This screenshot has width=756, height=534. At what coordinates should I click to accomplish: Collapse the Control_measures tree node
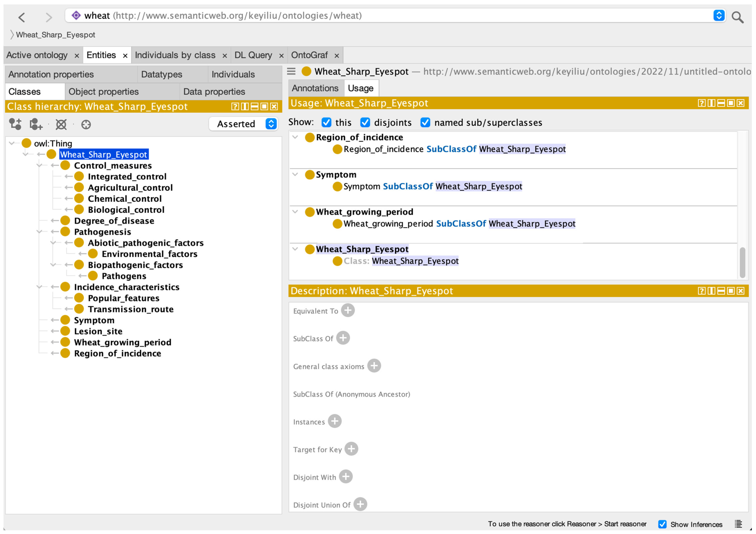coord(39,165)
